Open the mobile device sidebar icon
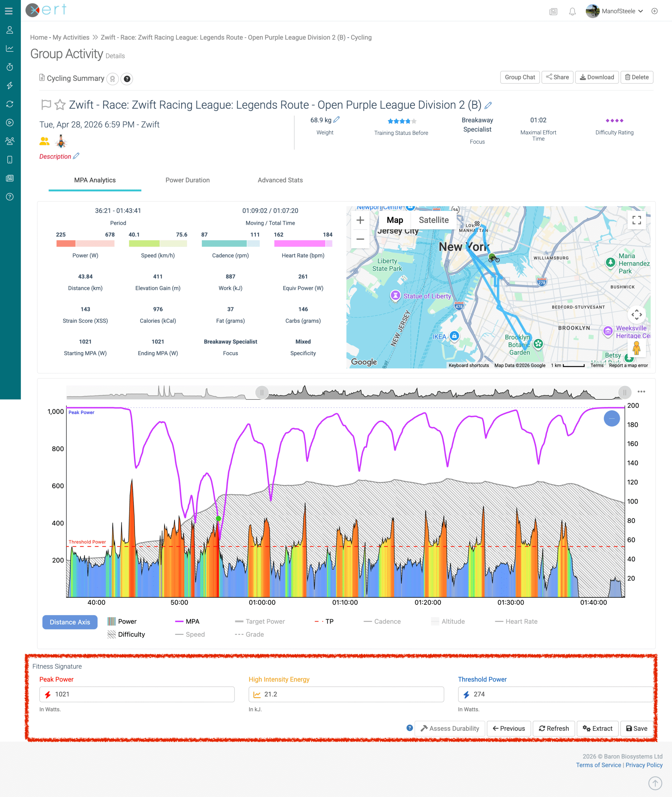 pos(10,159)
